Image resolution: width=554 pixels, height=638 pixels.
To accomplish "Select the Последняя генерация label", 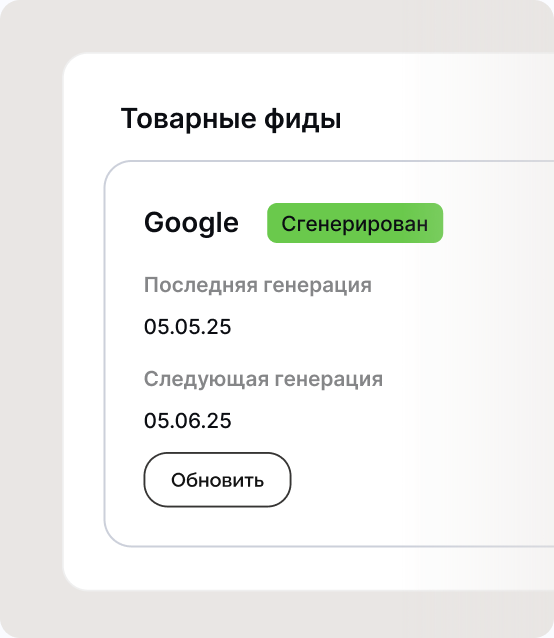I will click(257, 284).
